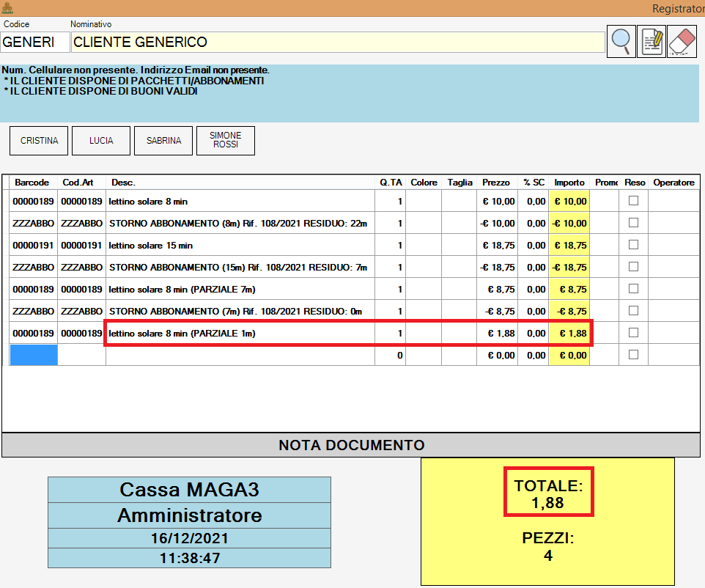Click the application icon in title bar
The width and height of the screenshot is (705, 588).
tap(7, 8)
